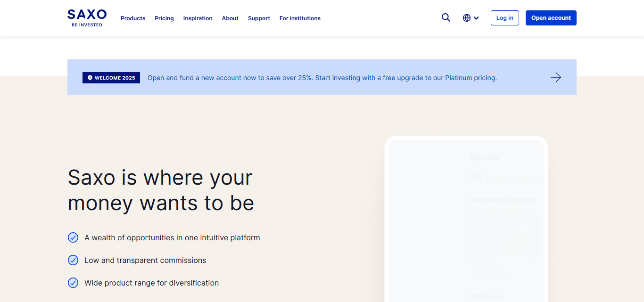Click the checkmark icon beside 'Wide product range'

pos(73,283)
